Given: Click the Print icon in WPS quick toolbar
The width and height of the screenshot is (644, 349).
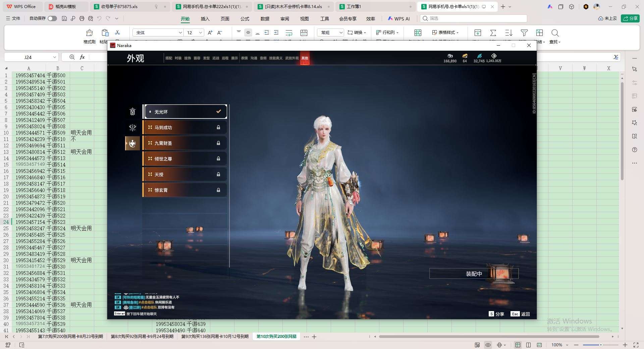Looking at the screenshot, I should (82, 18).
